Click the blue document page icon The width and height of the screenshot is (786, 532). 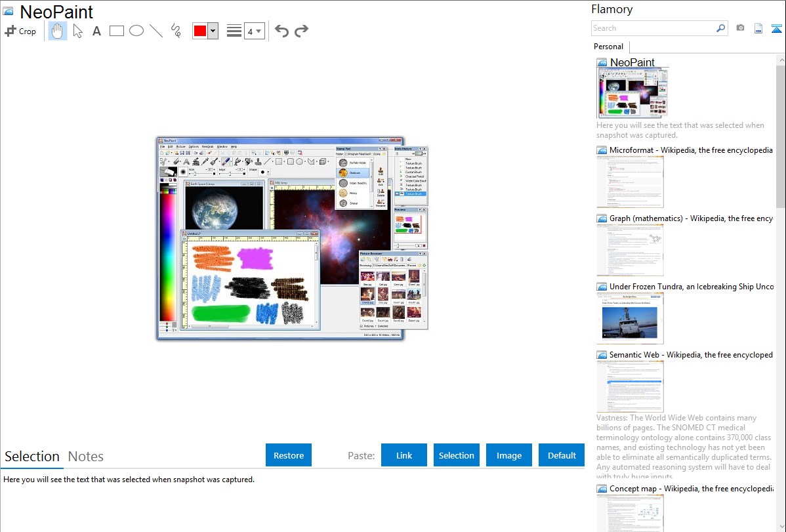758,28
